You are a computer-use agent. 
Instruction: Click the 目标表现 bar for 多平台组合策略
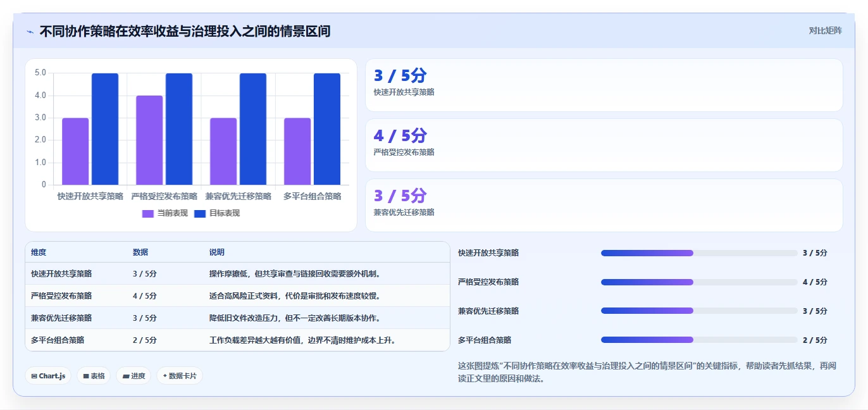click(327, 129)
